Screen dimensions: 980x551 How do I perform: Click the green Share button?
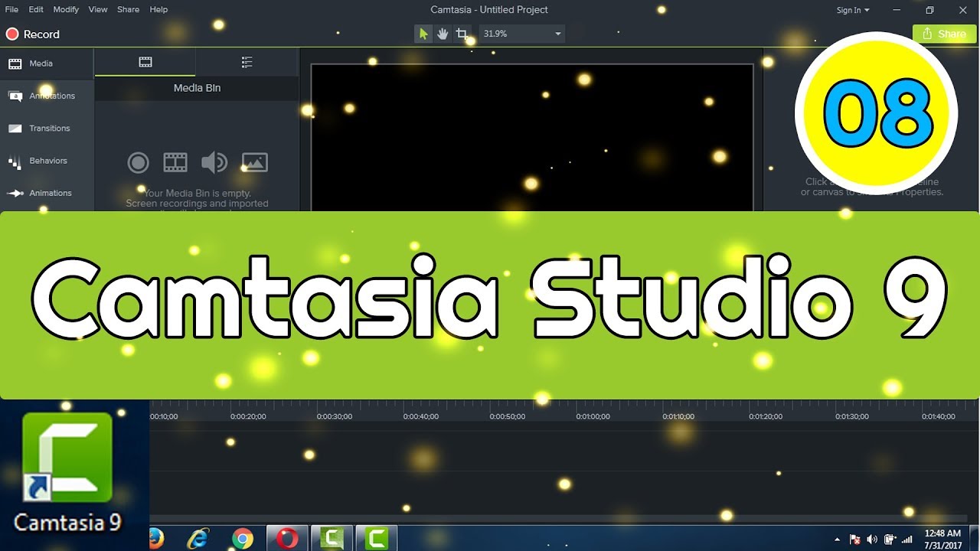(x=944, y=34)
